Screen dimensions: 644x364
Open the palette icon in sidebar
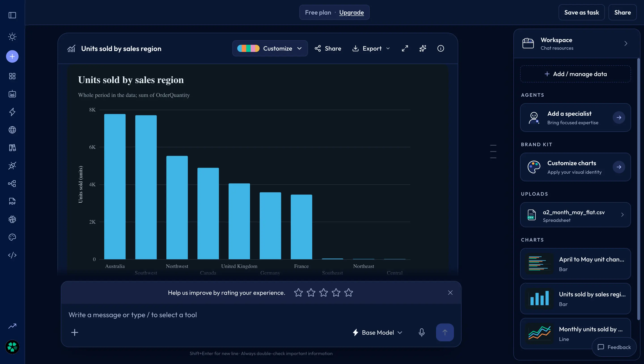pos(12,237)
